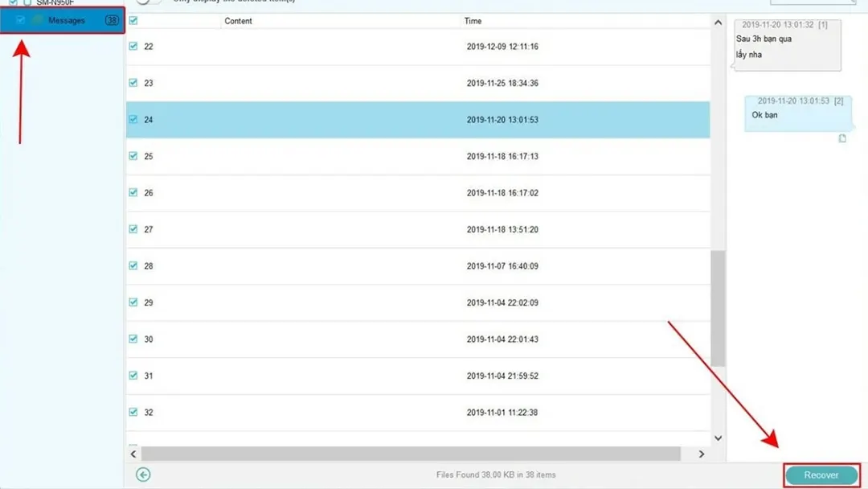Click the up arrow of the vertical scrollbar

click(x=718, y=22)
